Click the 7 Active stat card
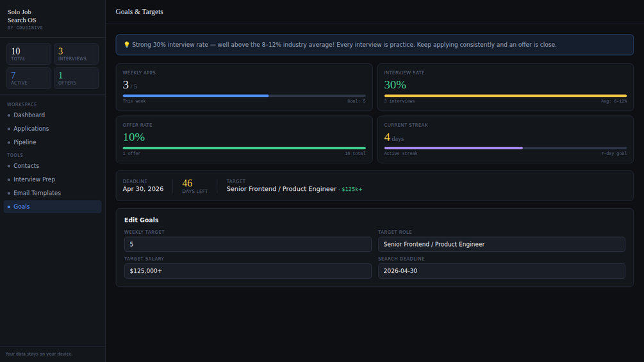The height and width of the screenshot is (362, 644). 29,78
